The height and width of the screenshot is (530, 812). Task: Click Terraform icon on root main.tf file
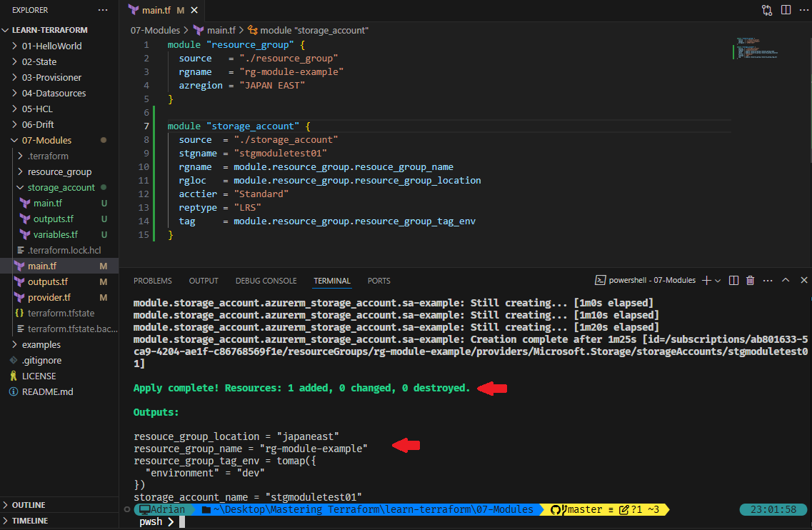[x=19, y=266]
